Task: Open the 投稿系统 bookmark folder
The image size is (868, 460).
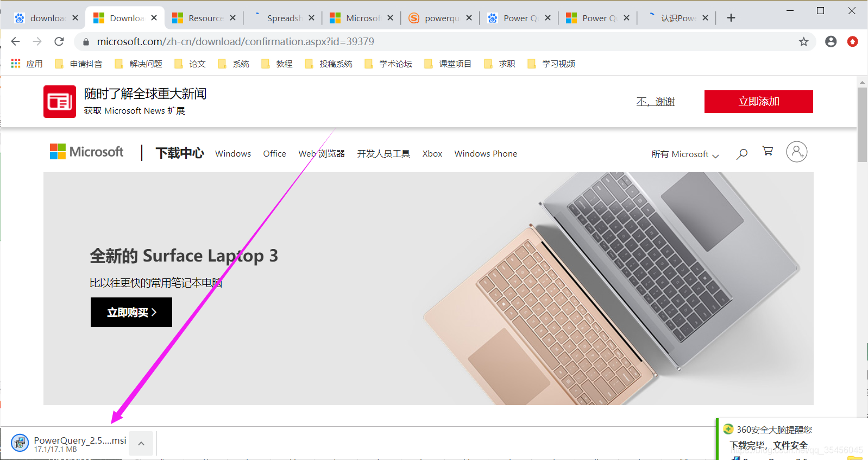Action: pos(329,64)
